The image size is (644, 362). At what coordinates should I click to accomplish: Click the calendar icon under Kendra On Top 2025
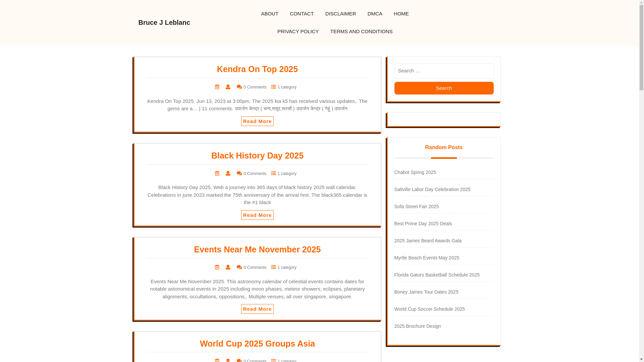pos(217,87)
